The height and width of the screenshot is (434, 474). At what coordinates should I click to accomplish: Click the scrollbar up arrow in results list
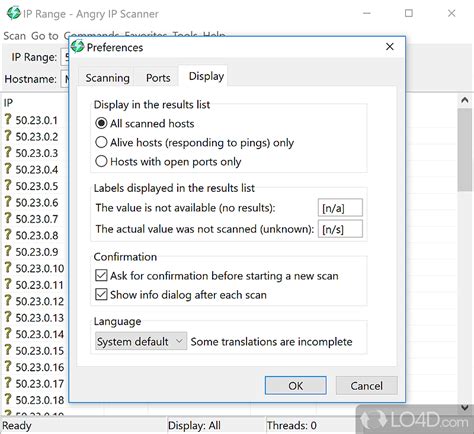pyautogui.click(x=465, y=100)
